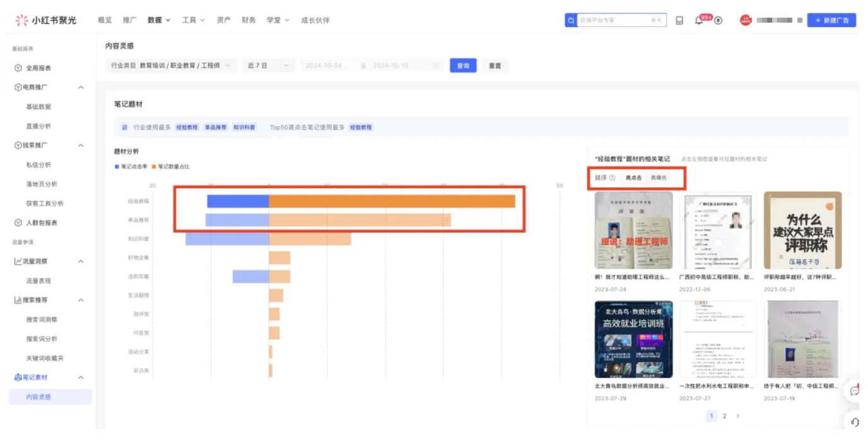Expand the 工具 top menu dropdown

[193, 20]
